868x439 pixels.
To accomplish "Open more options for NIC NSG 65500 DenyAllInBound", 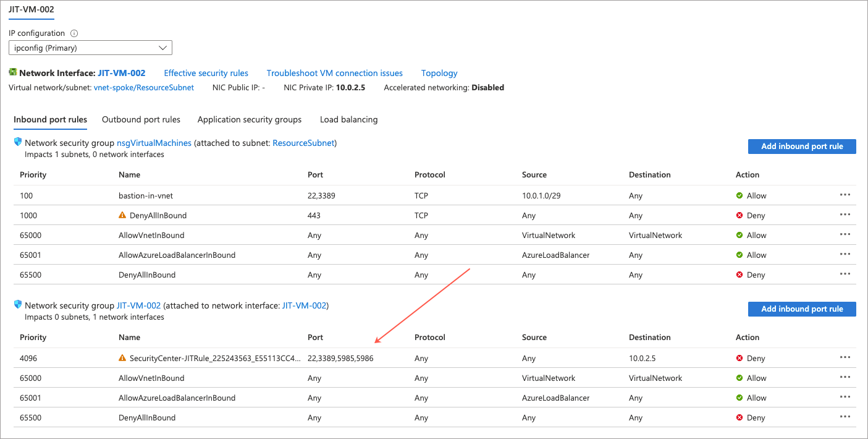I will click(x=845, y=417).
